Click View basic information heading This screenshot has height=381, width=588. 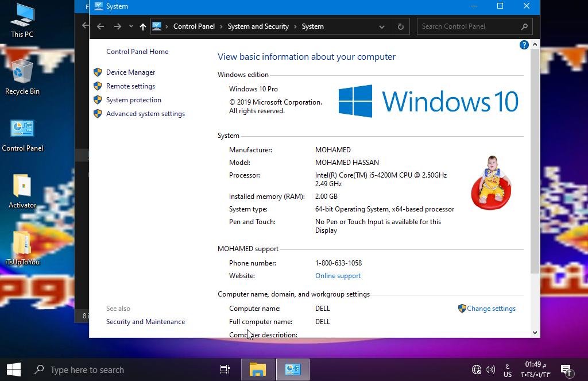307,57
